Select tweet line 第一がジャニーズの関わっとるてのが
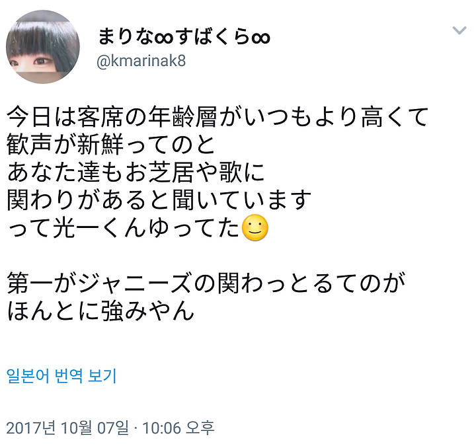 tap(206, 283)
